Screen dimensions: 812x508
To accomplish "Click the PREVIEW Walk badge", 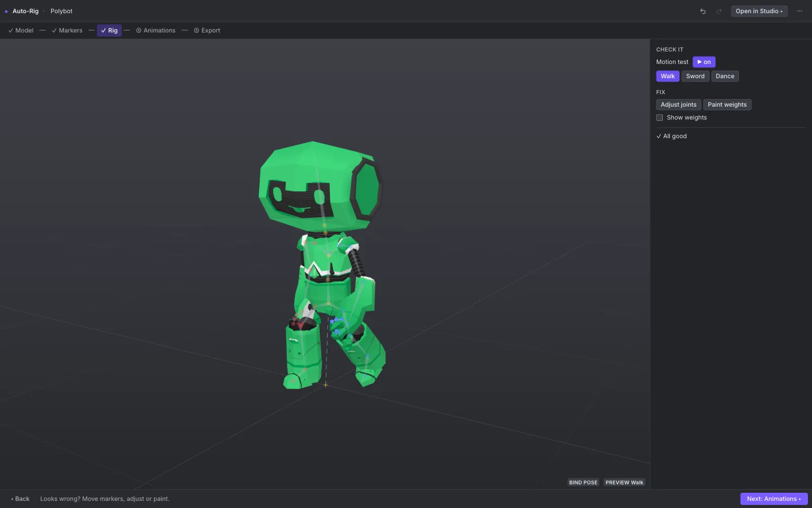I will click(x=624, y=483).
